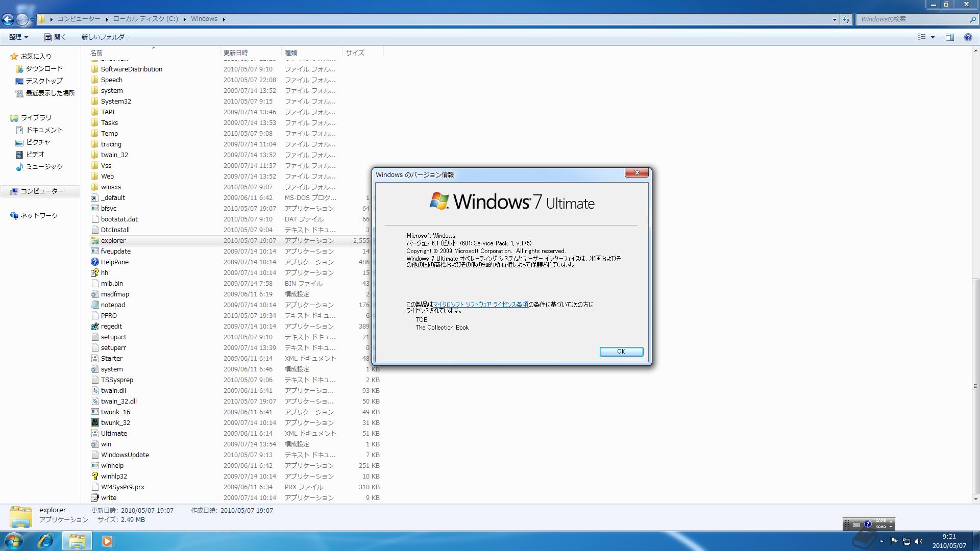Select the write application icon

(x=94, y=498)
